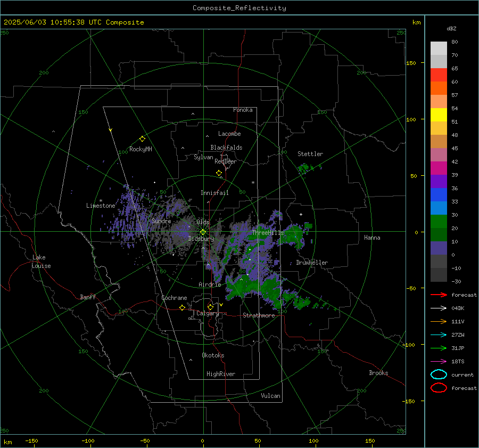The height and width of the screenshot is (448, 479).
Task: Click the magenta 18TS arrow icon
Action: (x=439, y=361)
